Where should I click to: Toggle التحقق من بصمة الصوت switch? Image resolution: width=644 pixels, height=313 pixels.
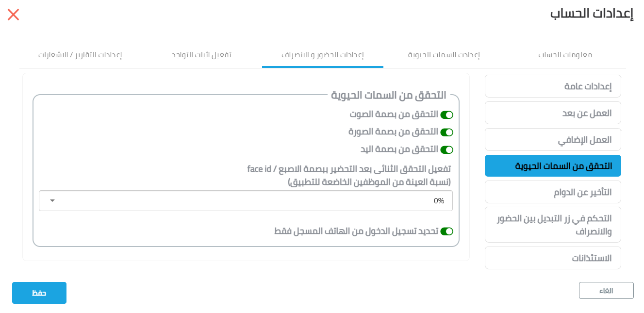coord(446,115)
